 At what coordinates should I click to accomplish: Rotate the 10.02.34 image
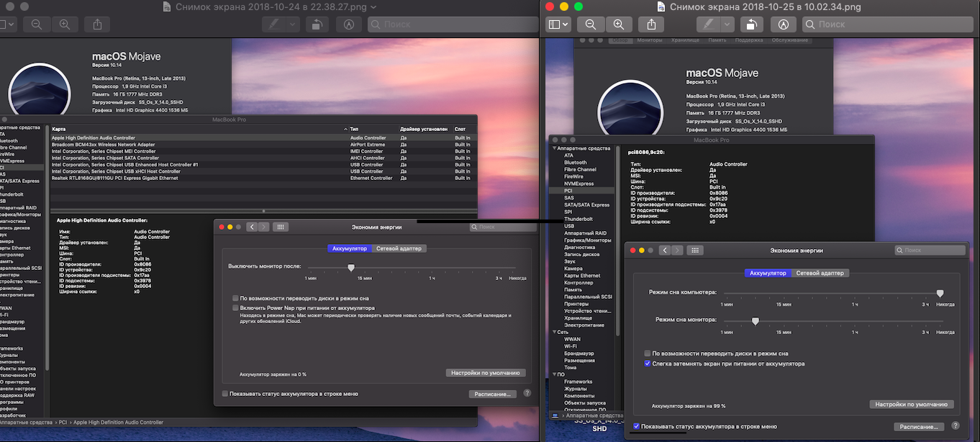coord(750,24)
